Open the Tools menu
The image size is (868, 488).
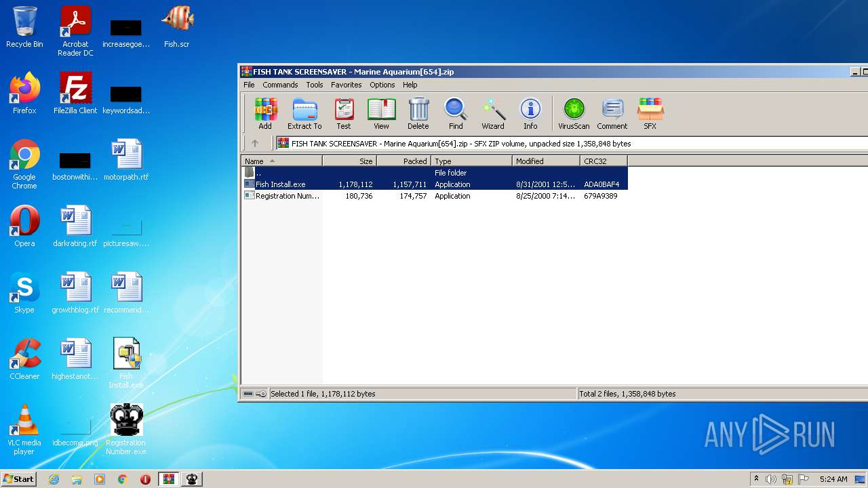tap(315, 85)
